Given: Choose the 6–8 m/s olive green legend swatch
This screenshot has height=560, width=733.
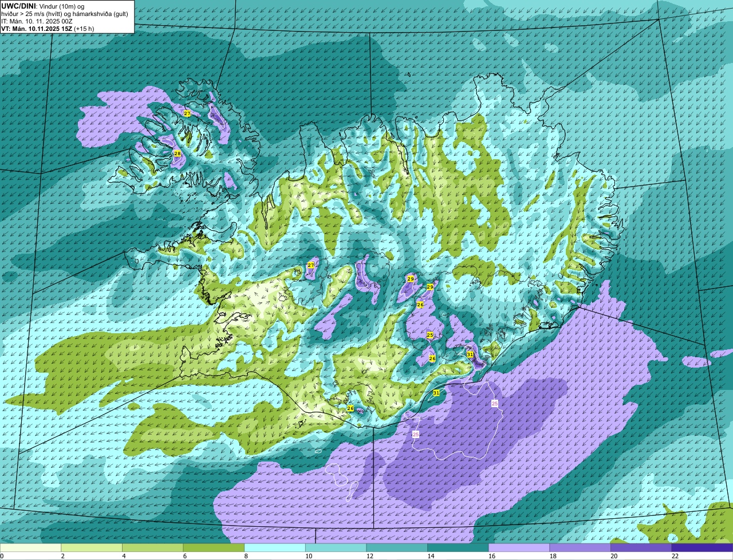Looking at the screenshot, I should [214, 548].
